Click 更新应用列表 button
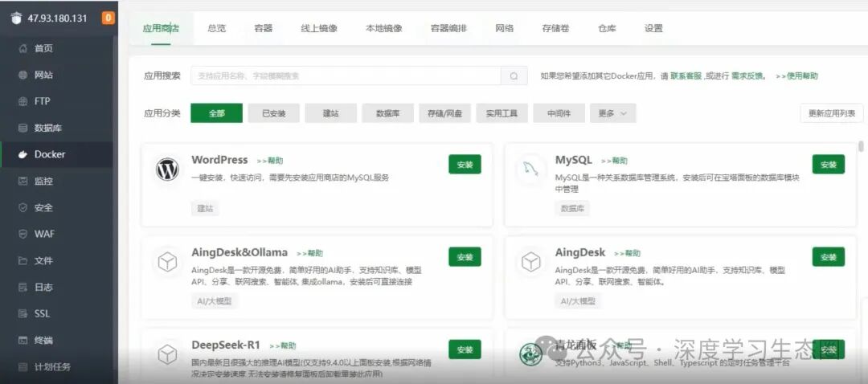 coord(832,113)
